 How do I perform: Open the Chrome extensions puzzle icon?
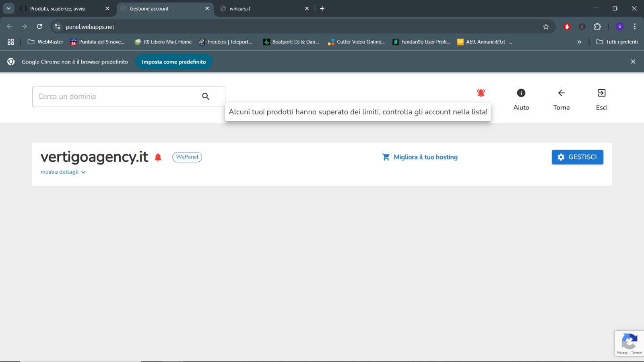pos(597,27)
